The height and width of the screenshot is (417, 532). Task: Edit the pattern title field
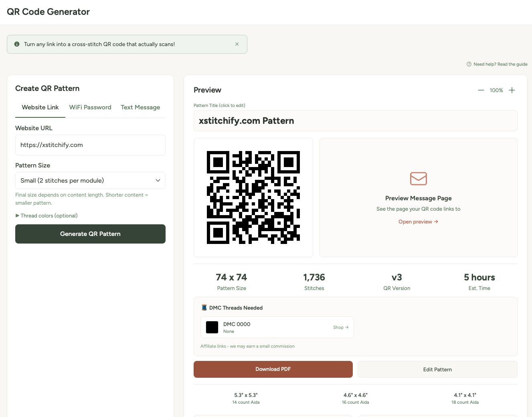coord(355,121)
